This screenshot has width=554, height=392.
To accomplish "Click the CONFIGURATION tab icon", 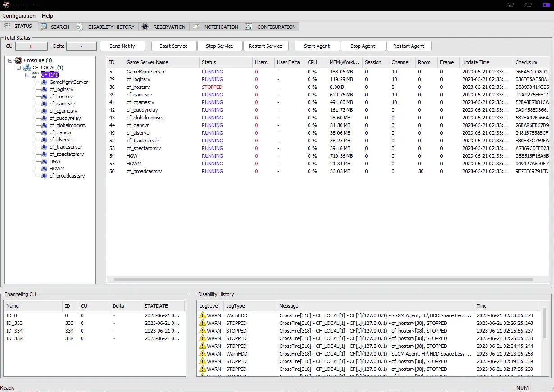I will 249,27.
